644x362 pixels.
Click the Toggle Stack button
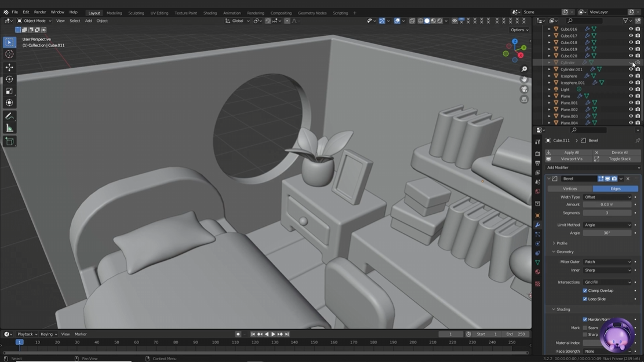tap(617, 159)
